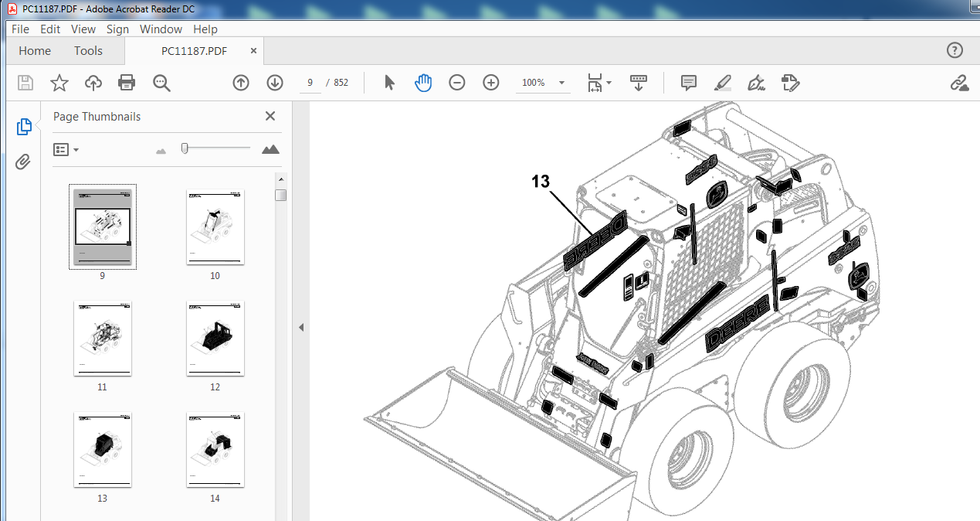Switch to the Home tab
Image resolution: width=980 pixels, height=521 pixels.
(35, 51)
